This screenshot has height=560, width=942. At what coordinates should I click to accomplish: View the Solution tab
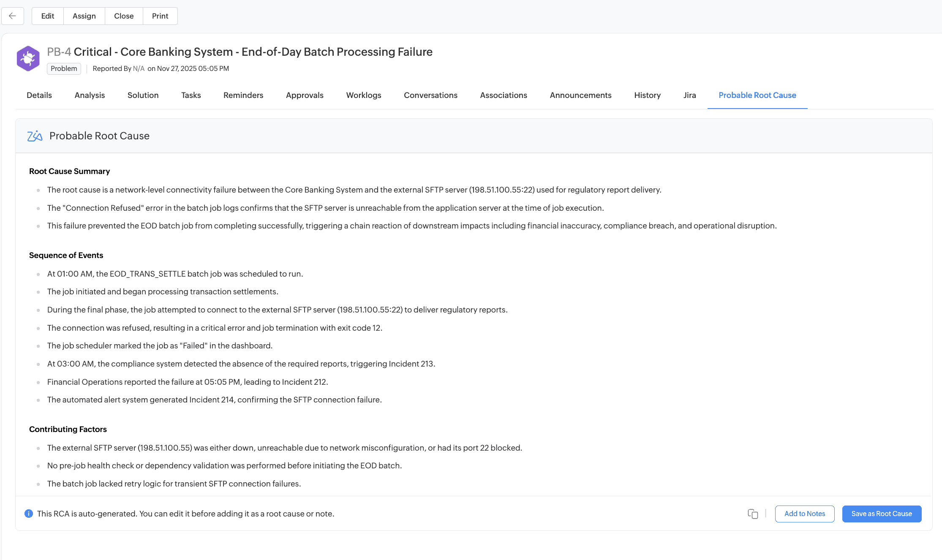143,95
